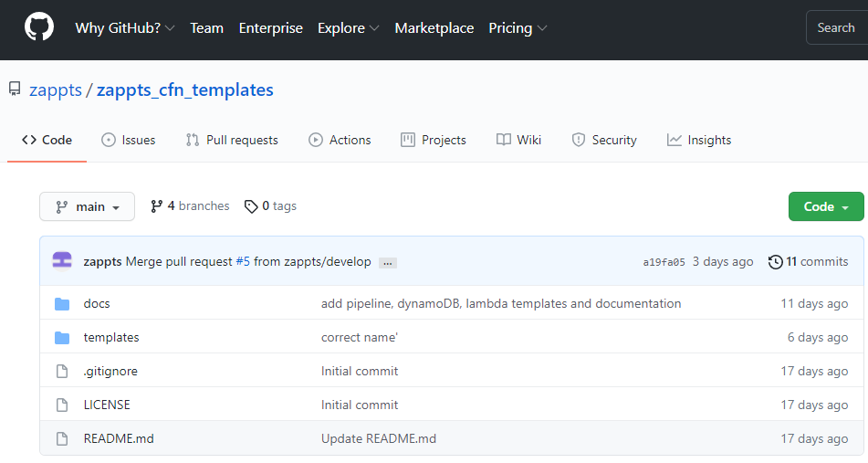868x463 pixels.
Task: Open the zappts author name in commit row
Action: pos(102,261)
